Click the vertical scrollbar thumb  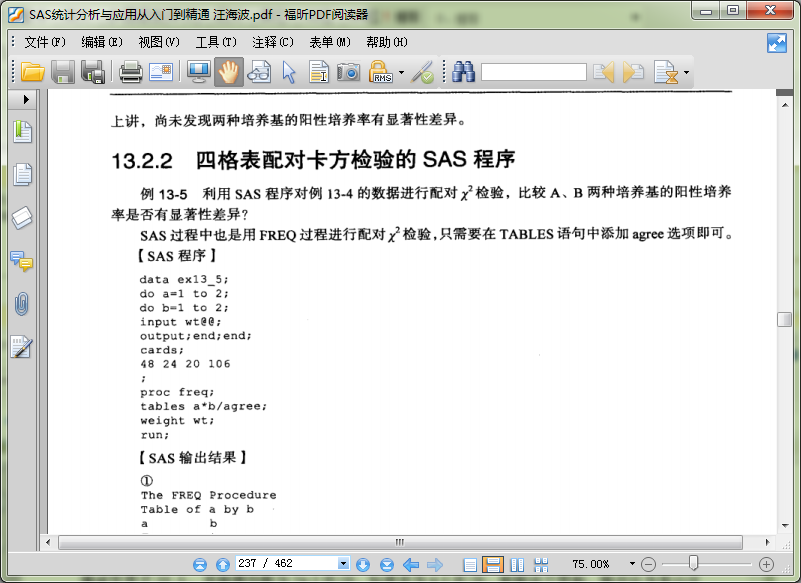click(784, 319)
